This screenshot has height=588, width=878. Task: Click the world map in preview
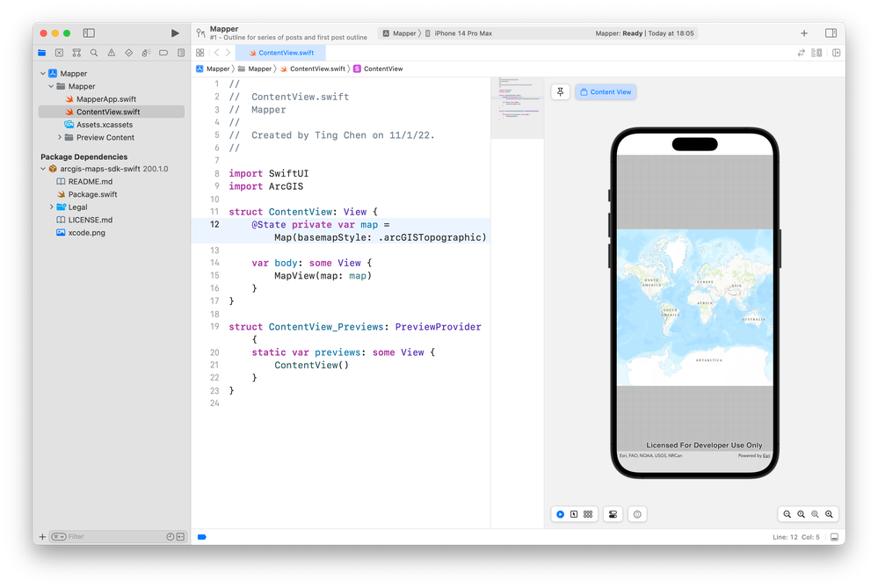pos(695,308)
